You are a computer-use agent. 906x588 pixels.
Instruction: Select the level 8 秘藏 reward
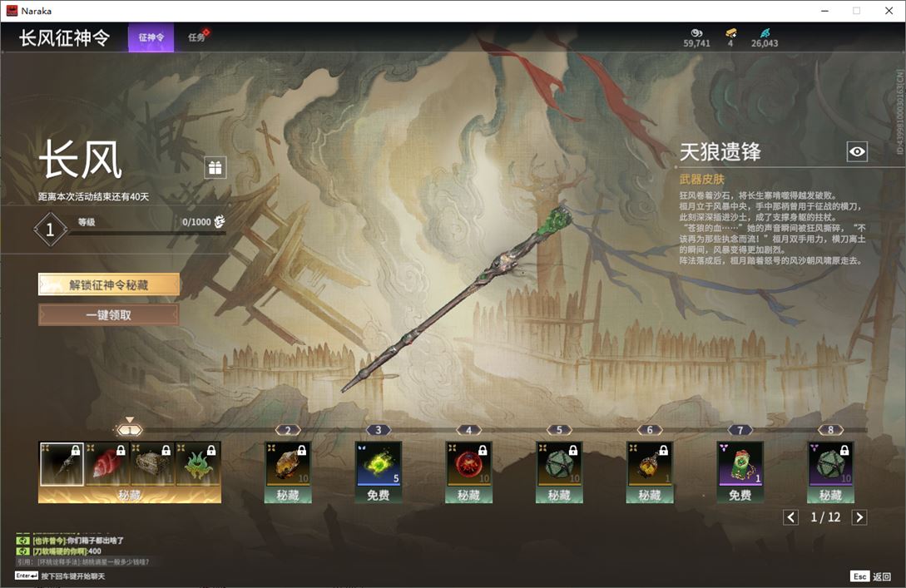(830, 472)
